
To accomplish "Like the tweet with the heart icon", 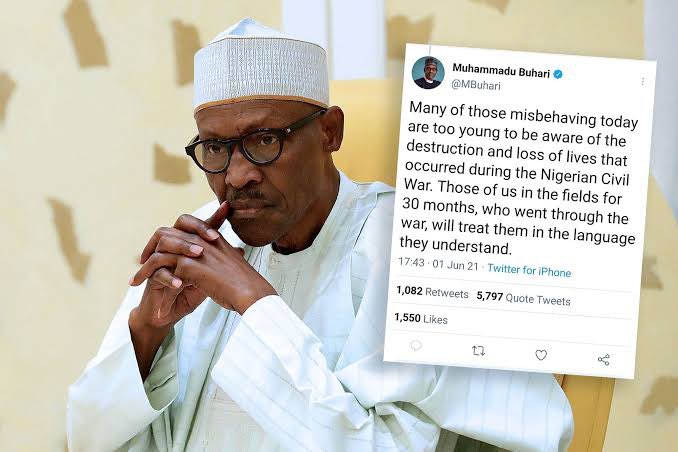I will [x=541, y=355].
